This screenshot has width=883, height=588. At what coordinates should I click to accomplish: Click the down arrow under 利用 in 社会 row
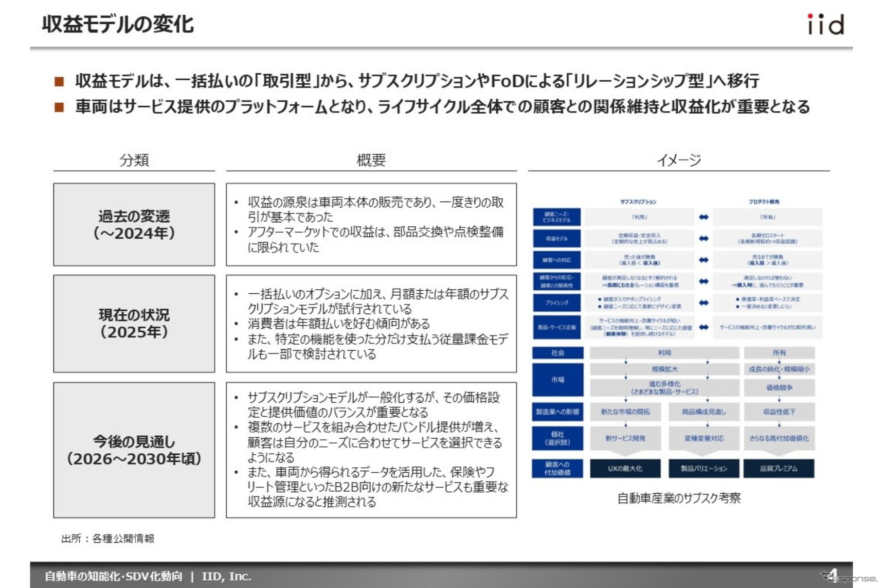(x=627, y=361)
